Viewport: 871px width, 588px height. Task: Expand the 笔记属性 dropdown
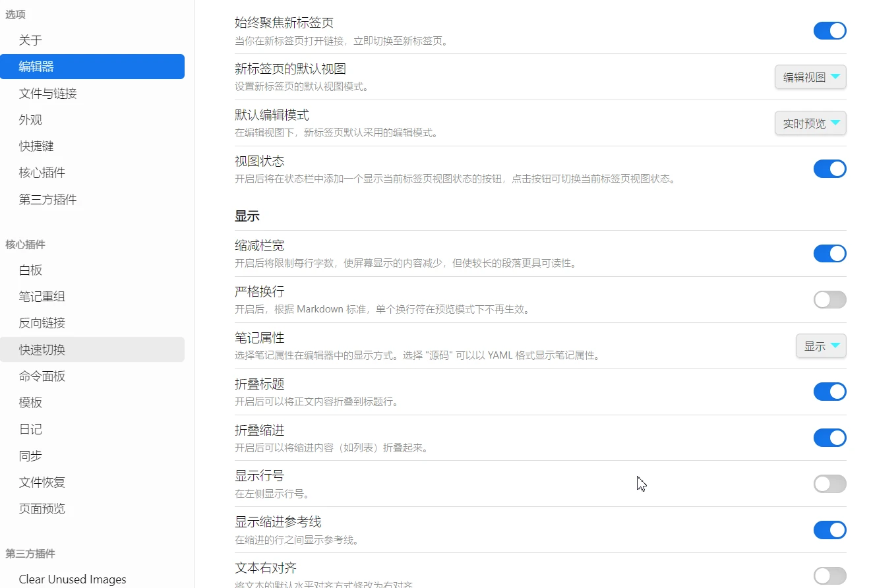click(821, 346)
